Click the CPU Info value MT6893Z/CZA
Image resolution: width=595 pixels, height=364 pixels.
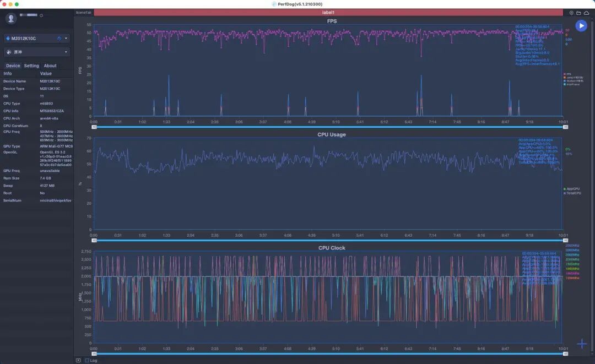[x=52, y=111]
